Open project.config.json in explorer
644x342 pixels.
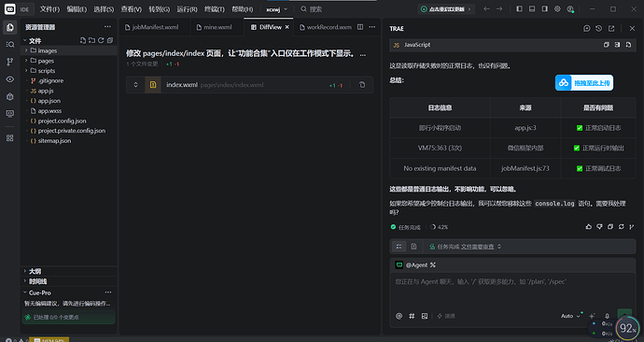point(62,121)
